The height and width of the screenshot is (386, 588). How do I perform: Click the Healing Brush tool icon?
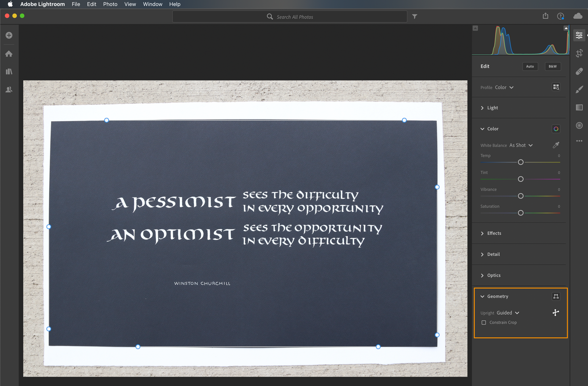coord(580,72)
